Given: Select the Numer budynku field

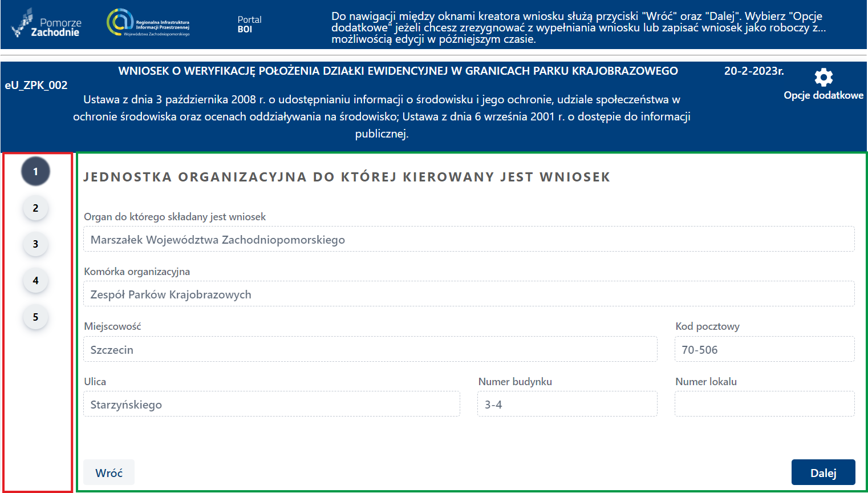Looking at the screenshot, I should (x=567, y=403).
